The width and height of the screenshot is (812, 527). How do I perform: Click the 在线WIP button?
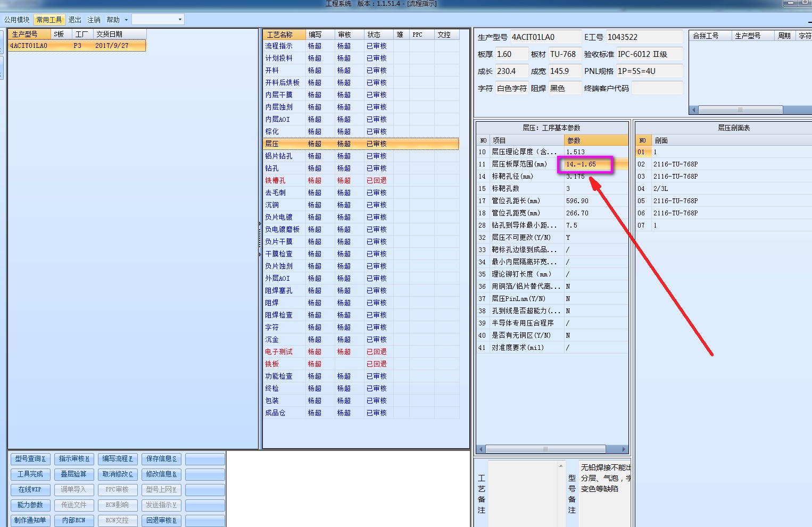pos(30,490)
